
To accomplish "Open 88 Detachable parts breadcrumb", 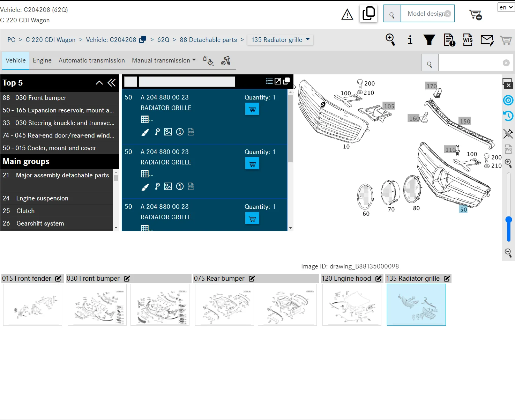I will 208,40.
